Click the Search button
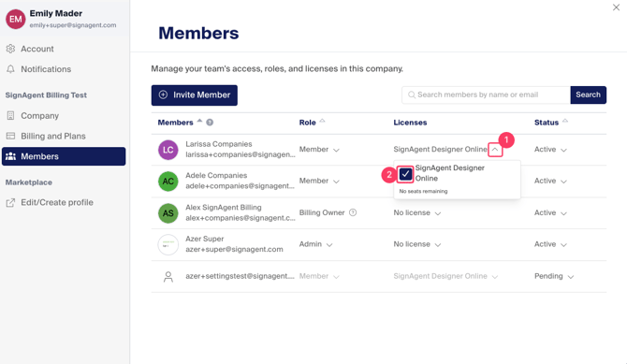Screen dimensions: 627x364 (x=589, y=95)
